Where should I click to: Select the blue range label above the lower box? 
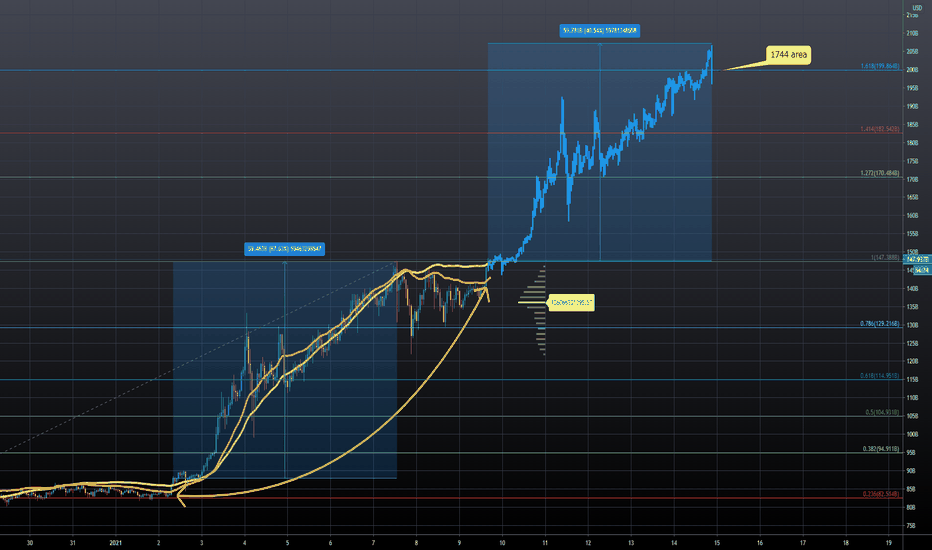click(284, 249)
